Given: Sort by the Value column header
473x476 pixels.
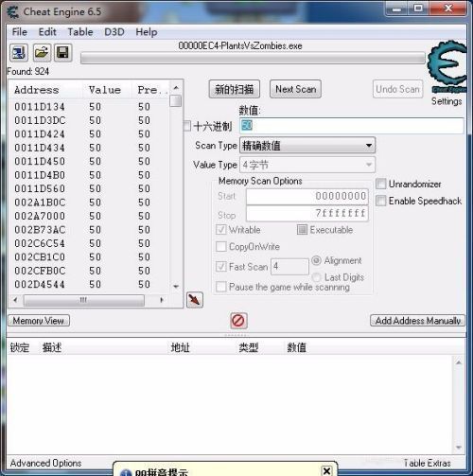Looking at the screenshot, I should click(x=107, y=90).
